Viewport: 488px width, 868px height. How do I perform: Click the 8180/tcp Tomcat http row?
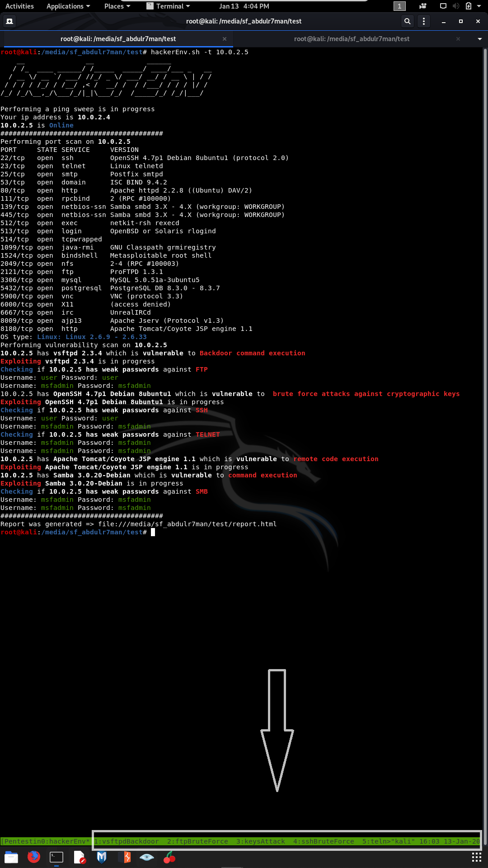pos(127,329)
